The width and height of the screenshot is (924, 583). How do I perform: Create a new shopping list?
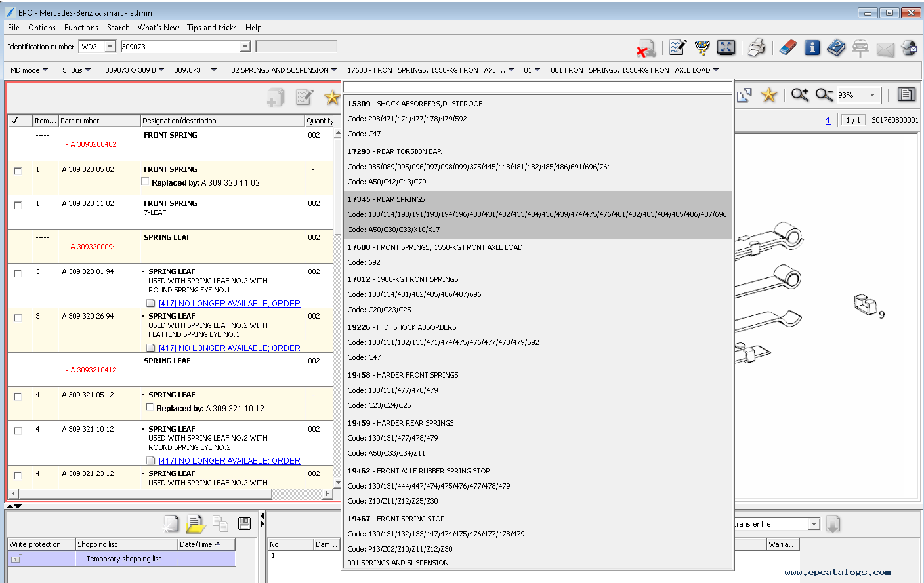pos(171,523)
